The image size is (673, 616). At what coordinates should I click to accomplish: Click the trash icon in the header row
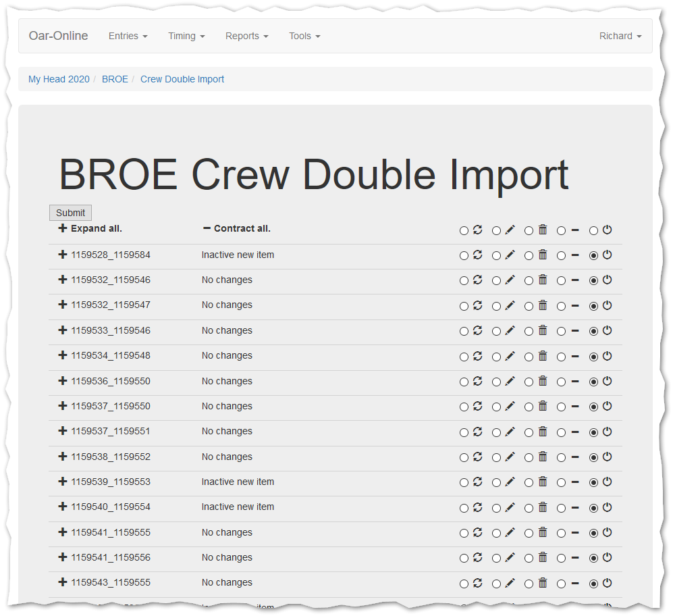[543, 230]
